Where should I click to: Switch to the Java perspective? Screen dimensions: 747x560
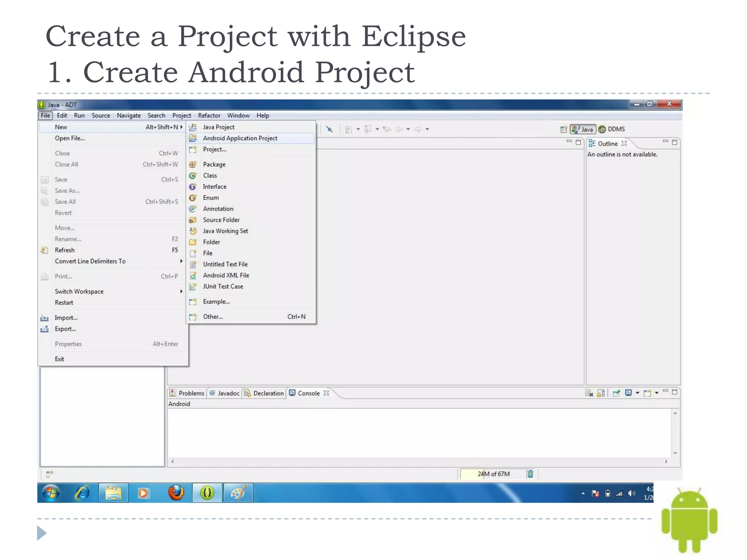[583, 129]
